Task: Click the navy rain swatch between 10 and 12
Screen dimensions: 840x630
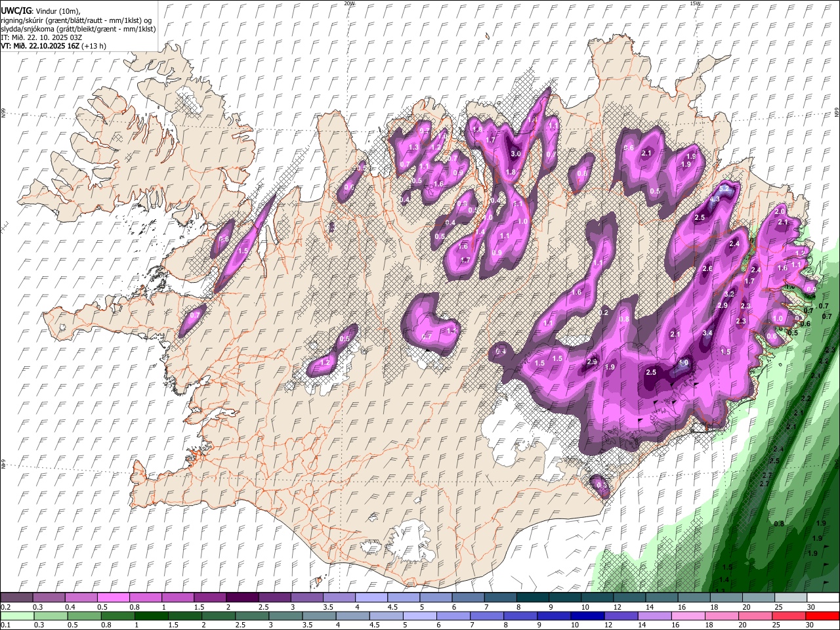Action: click(x=587, y=616)
